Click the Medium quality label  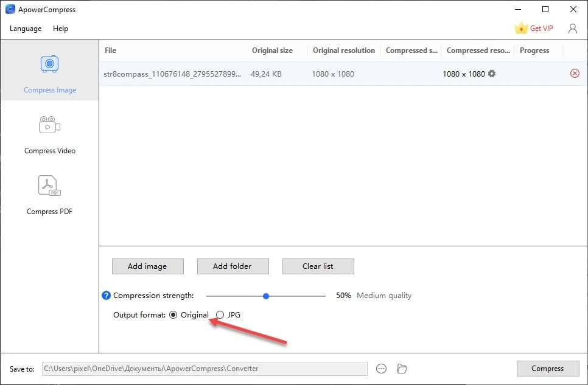pyautogui.click(x=384, y=296)
